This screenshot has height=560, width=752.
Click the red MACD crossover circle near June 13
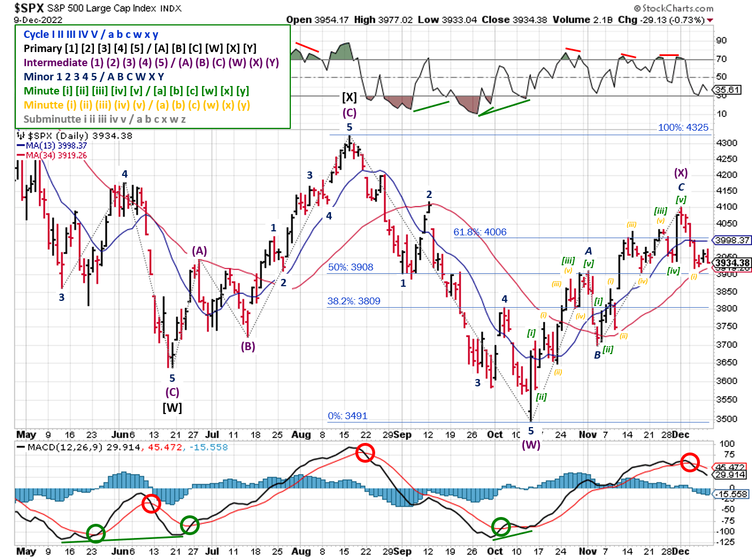click(x=151, y=503)
